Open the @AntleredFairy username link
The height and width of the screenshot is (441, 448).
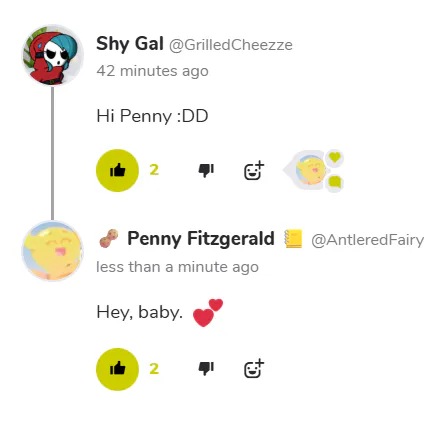coord(368,240)
